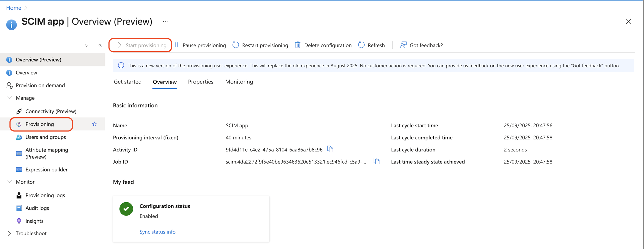The width and height of the screenshot is (644, 249).
Task: Select Provision on demand in the sidebar
Action: (40, 85)
